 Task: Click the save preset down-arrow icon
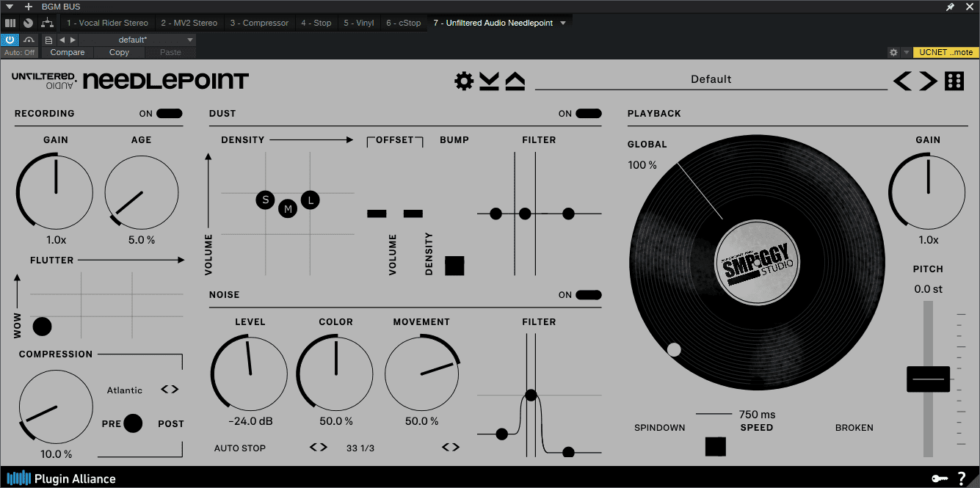click(x=489, y=81)
